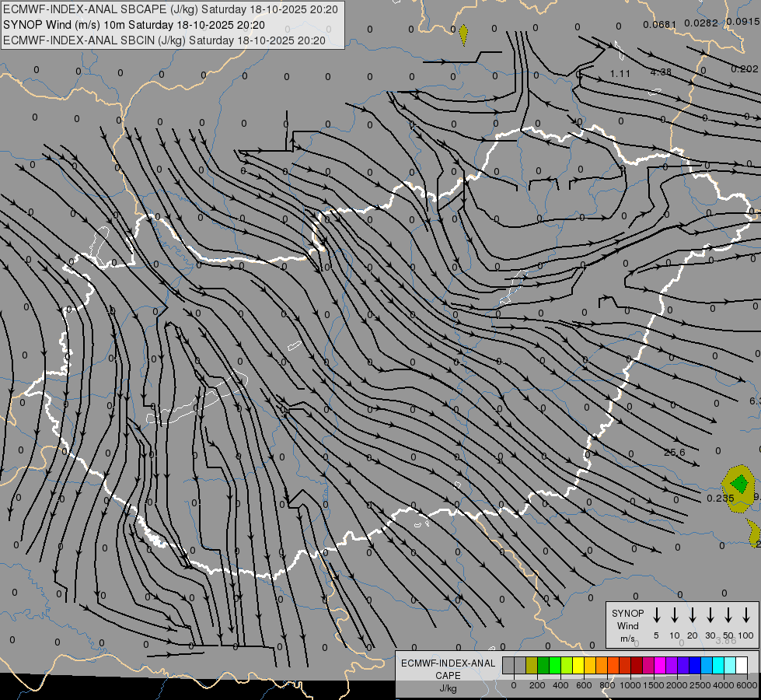Click the 0.0915 value on the map
The width and height of the screenshot is (761, 700).
point(743,21)
